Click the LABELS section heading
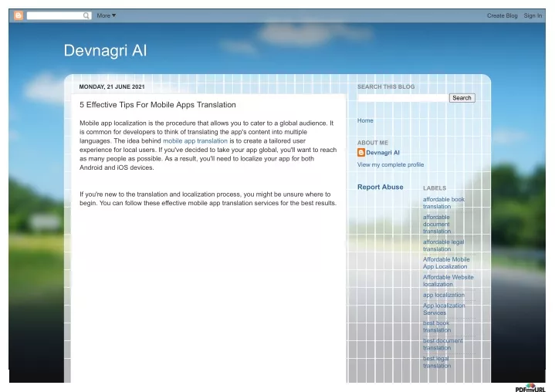 point(435,188)
